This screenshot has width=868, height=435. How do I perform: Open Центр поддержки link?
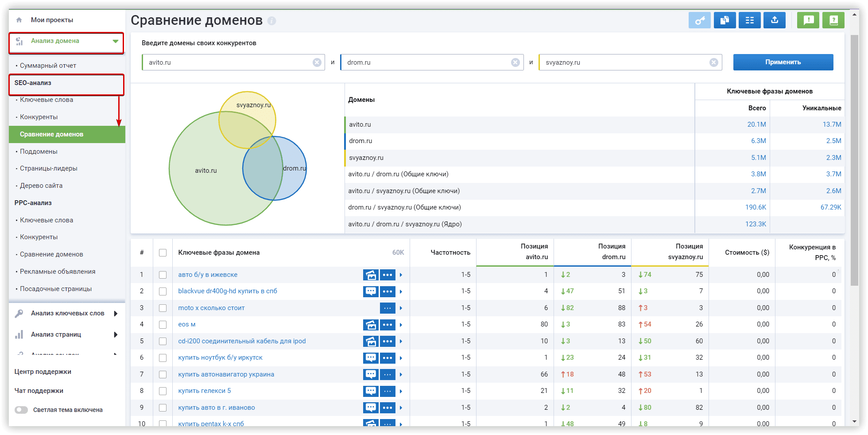pyautogui.click(x=43, y=372)
